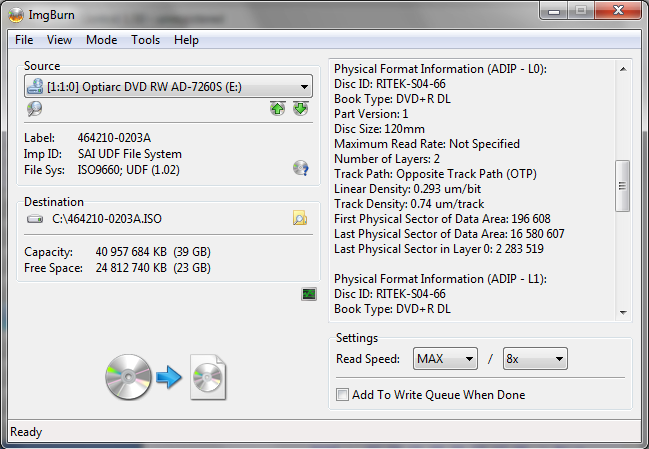Open the View menu
This screenshot has height=449, width=649.
[59, 40]
